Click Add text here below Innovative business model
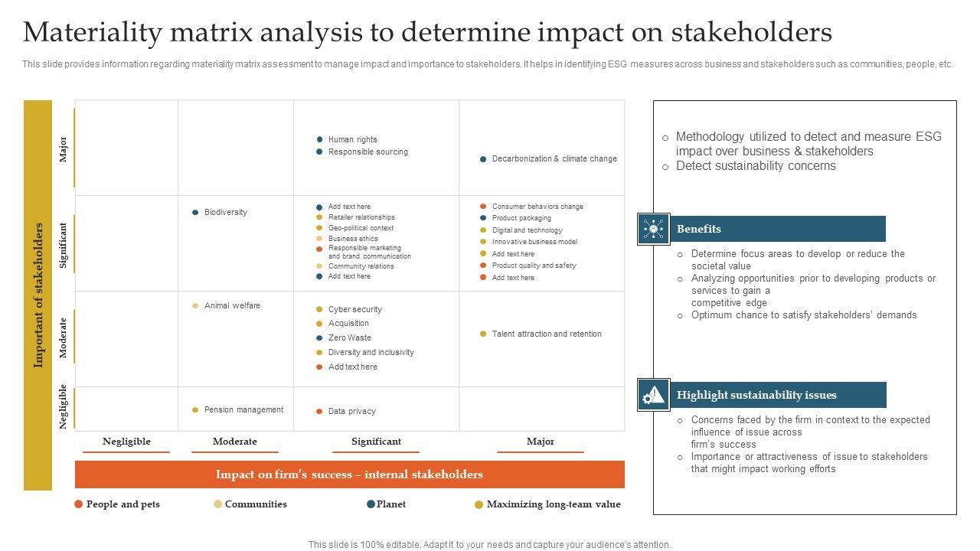Viewport: 980px width, 551px height. pos(513,254)
